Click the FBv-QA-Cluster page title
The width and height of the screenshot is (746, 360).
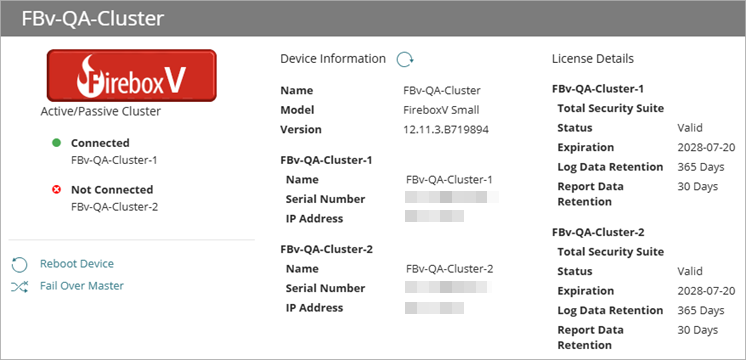tap(93, 19)
